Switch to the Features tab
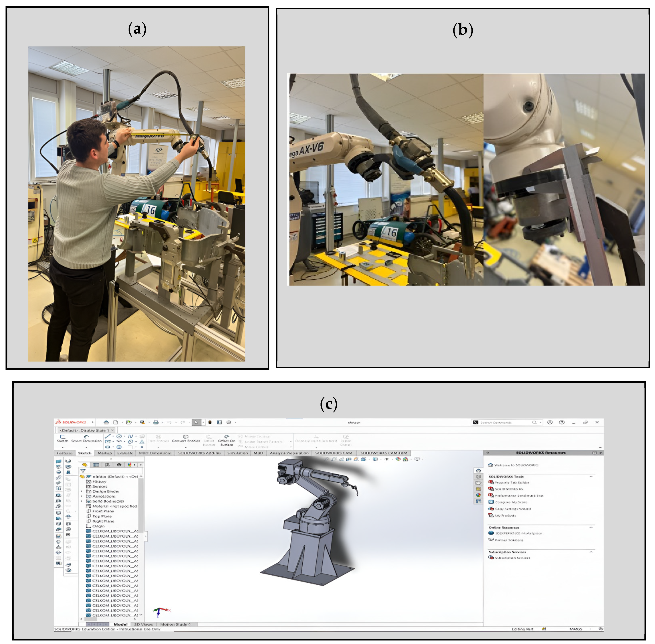 [65, 453]
